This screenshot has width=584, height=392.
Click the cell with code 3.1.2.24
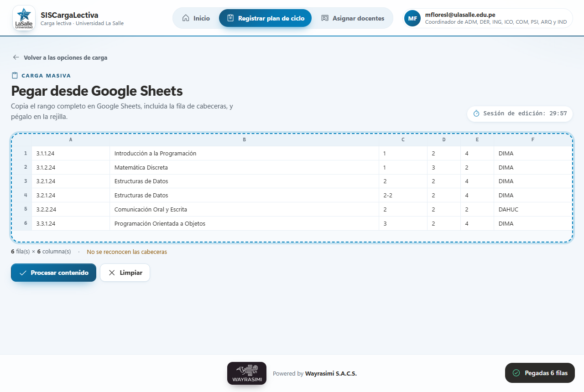(71, 167)
